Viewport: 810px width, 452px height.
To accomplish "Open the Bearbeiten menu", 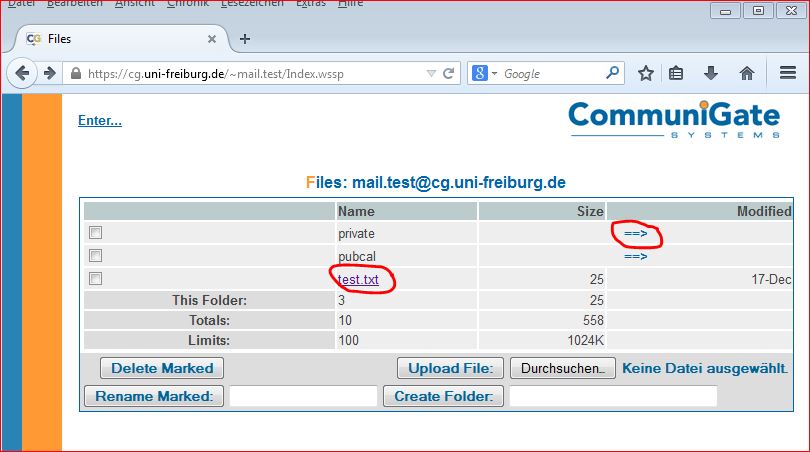I will point(74,4).
